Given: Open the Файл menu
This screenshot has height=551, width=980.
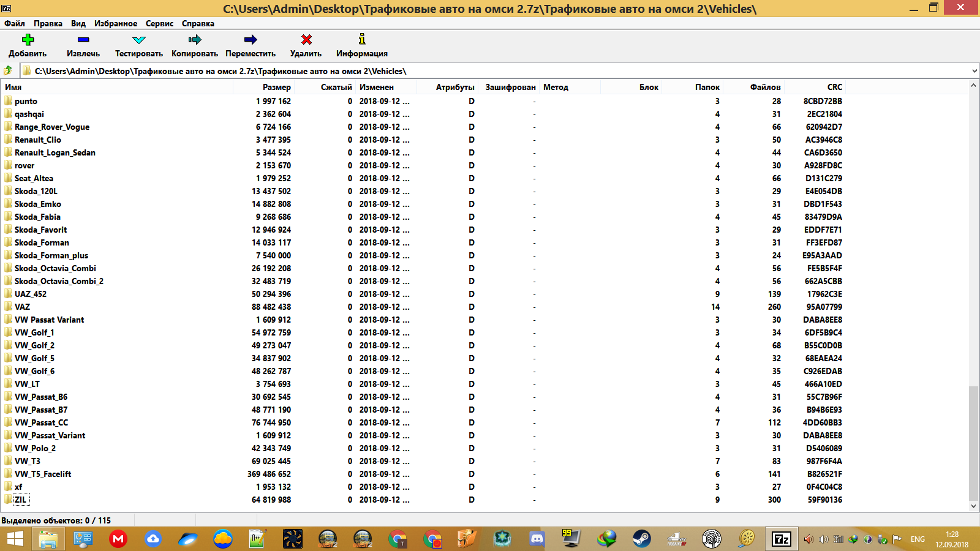Looking at the screenshot, I should pyautogui.click(x=15, y=23).
